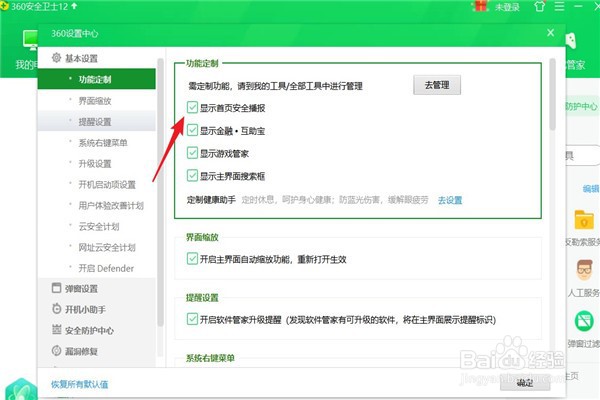Click the 系统右键菜单 section heading
600x400 pixels.
click(210, 358)
